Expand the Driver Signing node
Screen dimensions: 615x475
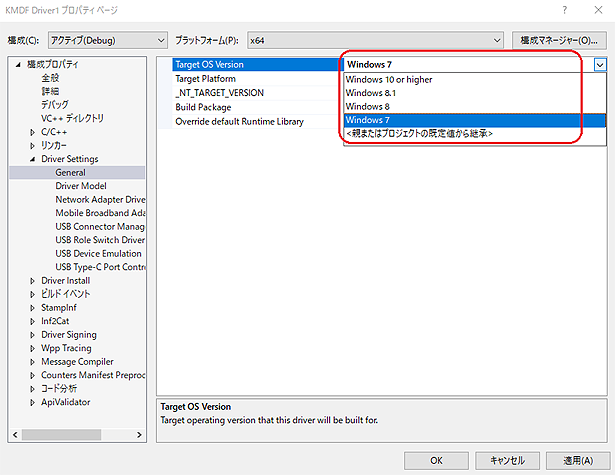pyautogui.click(x=34, y=335)
